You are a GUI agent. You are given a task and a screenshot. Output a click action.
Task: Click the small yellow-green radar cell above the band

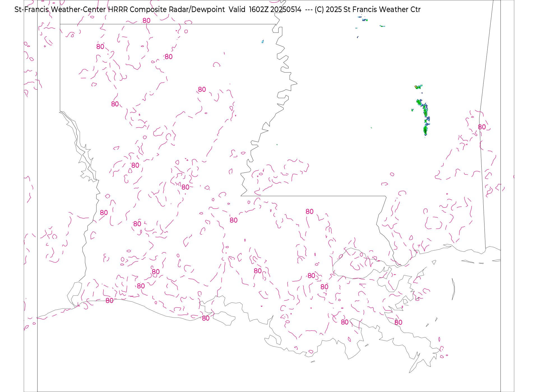pyautogui.click(x=418, y=87)
